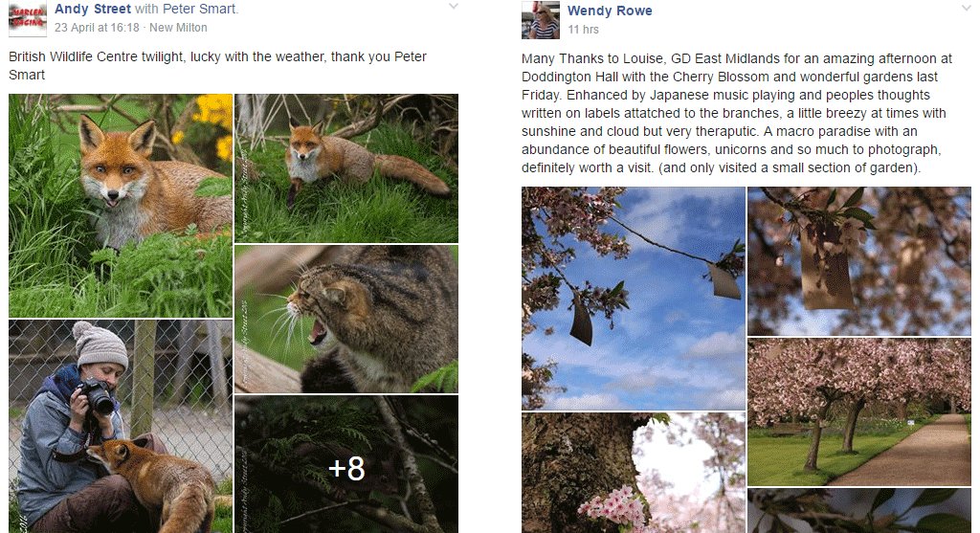Click Andy Street's profile picture
Viewport: 980px width, 533px height.
26,19
